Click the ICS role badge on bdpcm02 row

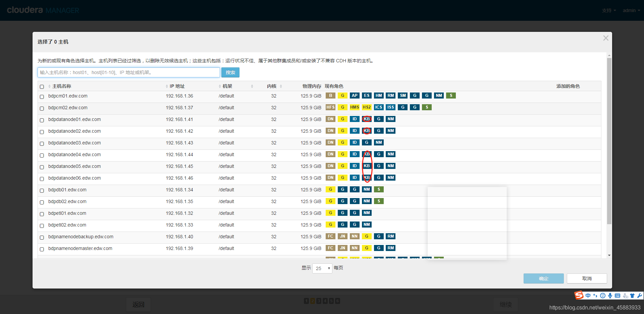pos(379,107)
